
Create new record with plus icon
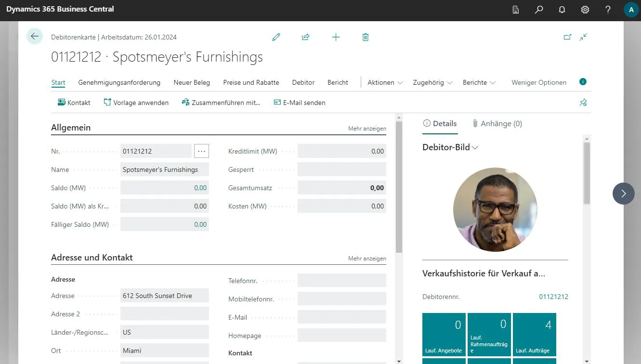[336, 37]
